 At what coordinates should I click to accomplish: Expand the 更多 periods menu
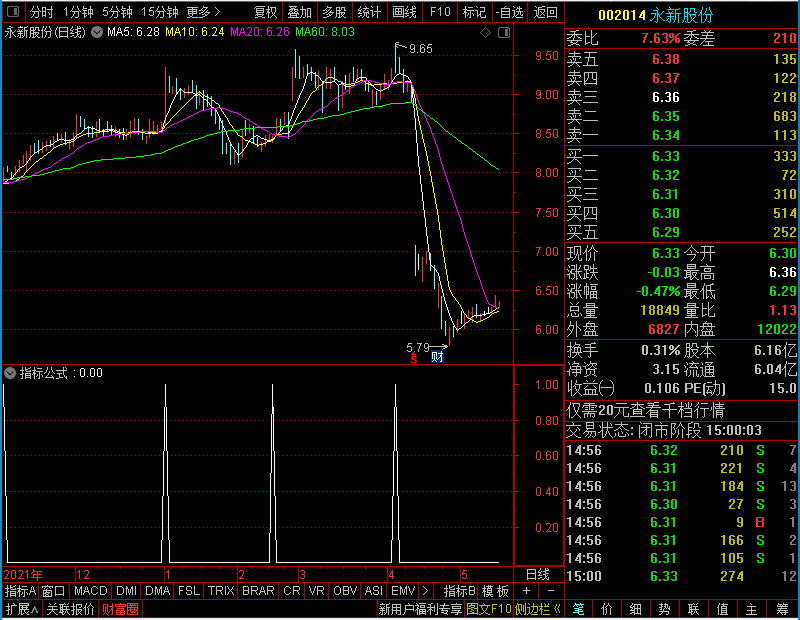(x=204, y=12)
